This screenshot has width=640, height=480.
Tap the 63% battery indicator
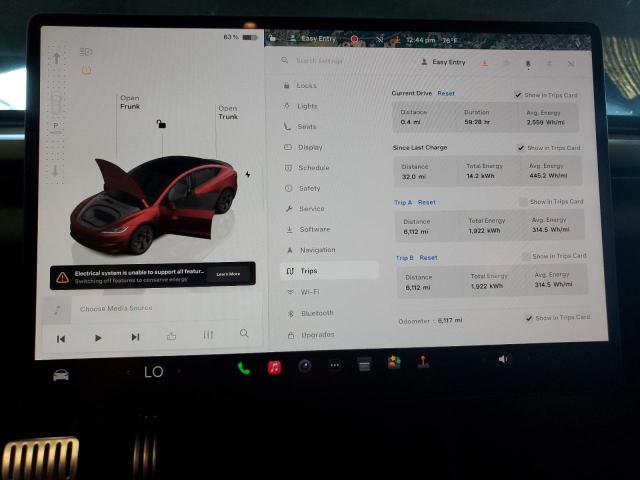pyautogui.click(x=240, y=37)
